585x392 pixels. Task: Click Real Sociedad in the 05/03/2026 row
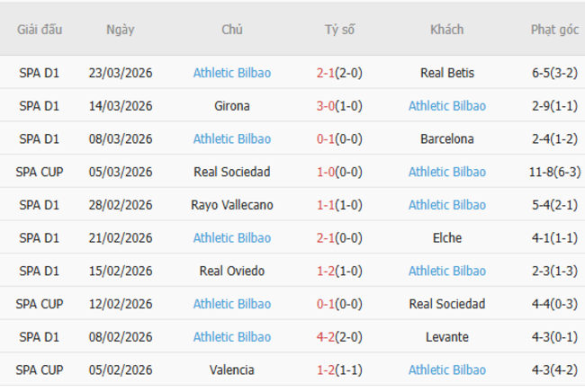(231, 172)
